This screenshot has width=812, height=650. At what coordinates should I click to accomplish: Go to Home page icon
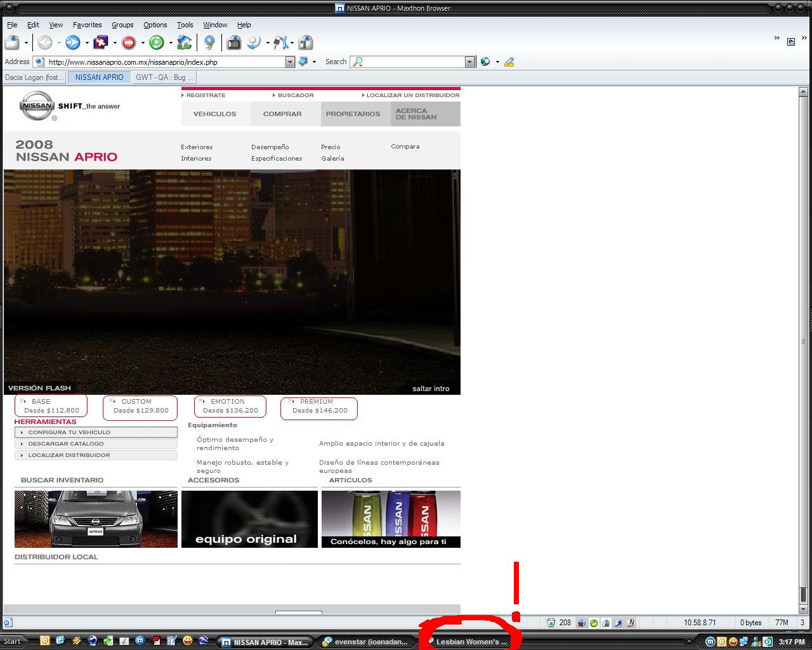click(184, 43)
